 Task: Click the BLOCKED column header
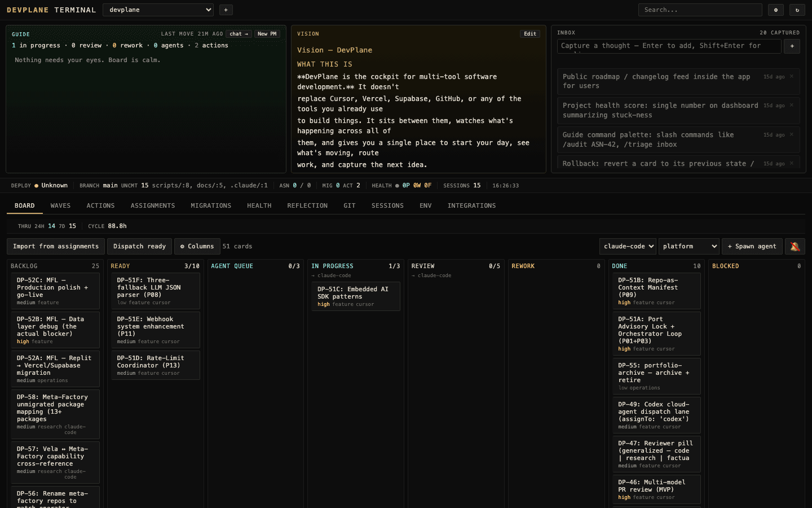pyautogui.click(x=756, y=266)
